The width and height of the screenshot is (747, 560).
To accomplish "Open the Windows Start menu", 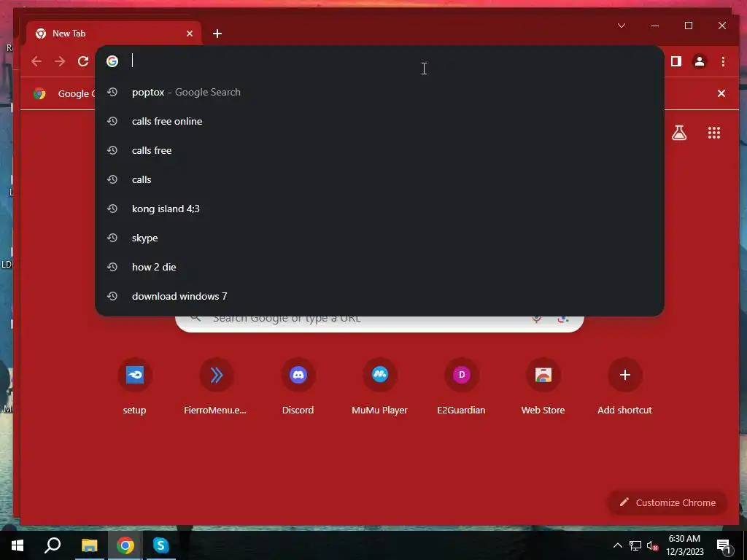I will (18, 545).
